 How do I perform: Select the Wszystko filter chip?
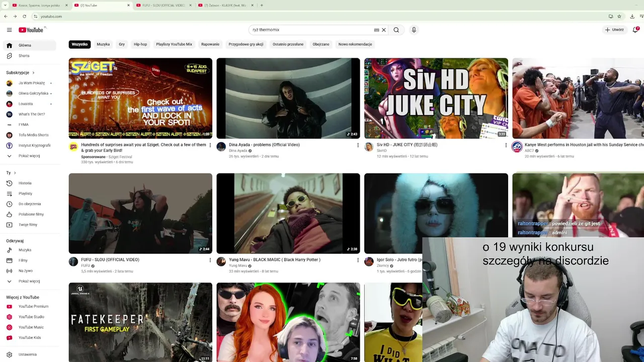[x=79, y=44]
